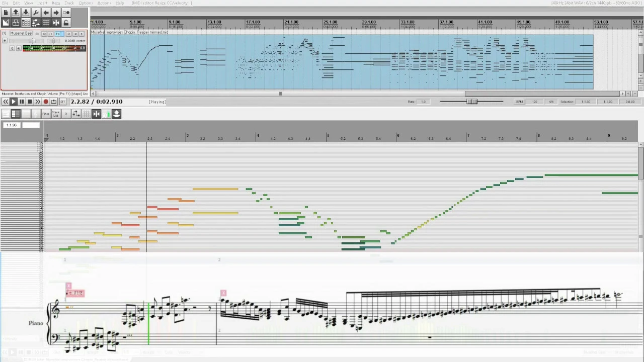
Task: Click the track FX button
Action: pos(60,34)
